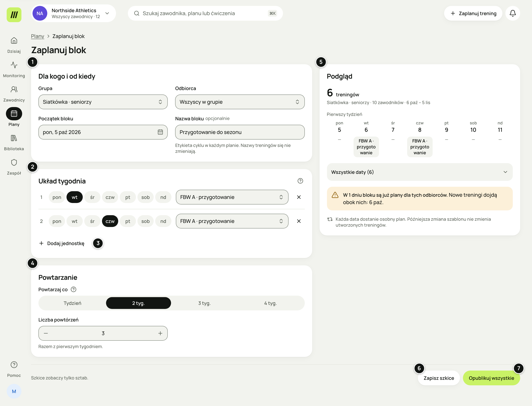Open the calendar icon in Początek bloku
Image resolution: width=532 pixels, height=406 pixels.
[x=160, y=132]
